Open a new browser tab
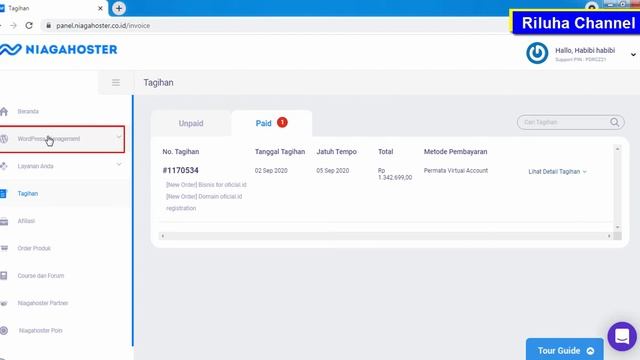Viewport: 640px width, 360px height. coord(119,8)
